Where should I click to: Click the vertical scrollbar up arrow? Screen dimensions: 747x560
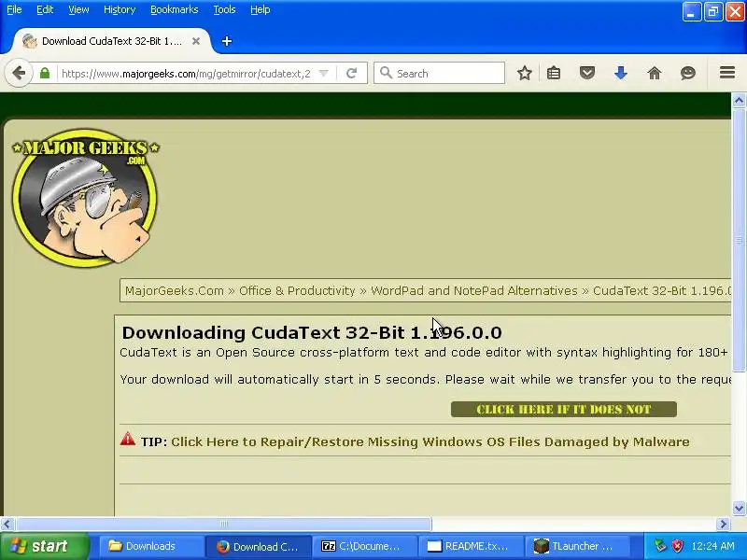pos(739,100)
